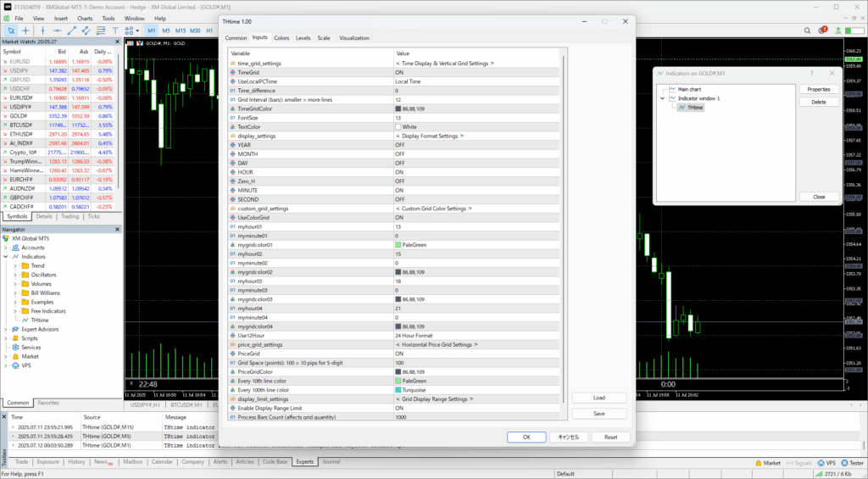Open the Levels tab in THtime dialog
Viewport: 868px width, 479px height.
tap(303, 38)
